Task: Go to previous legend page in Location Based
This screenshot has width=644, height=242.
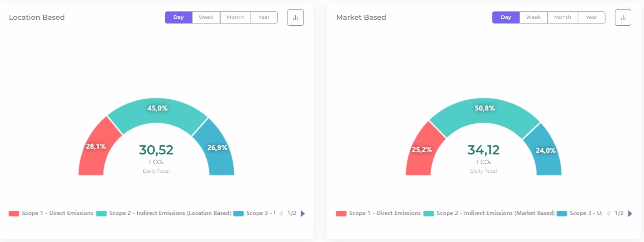Action: (x=281, y=214)
